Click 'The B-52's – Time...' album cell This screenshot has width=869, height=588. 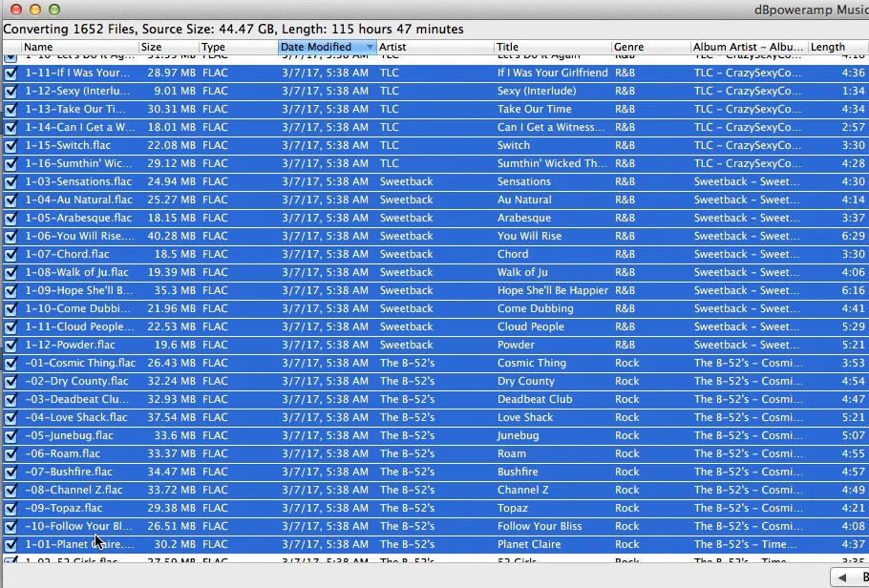click(745, 545)
